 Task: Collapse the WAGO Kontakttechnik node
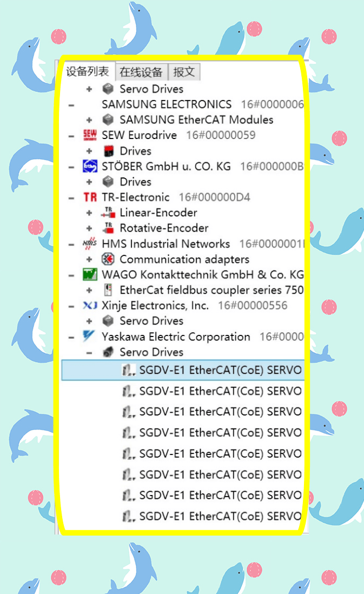(71, 275)
